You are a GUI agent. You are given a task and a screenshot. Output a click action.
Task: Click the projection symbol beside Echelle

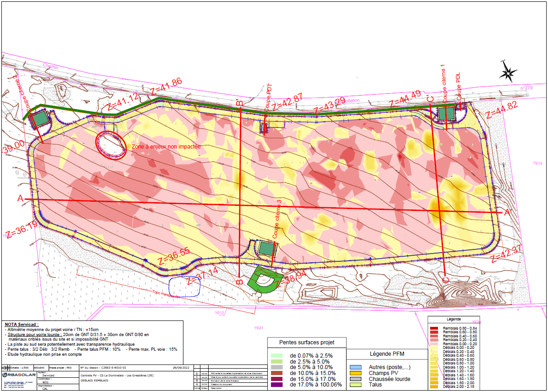(6, 368)
